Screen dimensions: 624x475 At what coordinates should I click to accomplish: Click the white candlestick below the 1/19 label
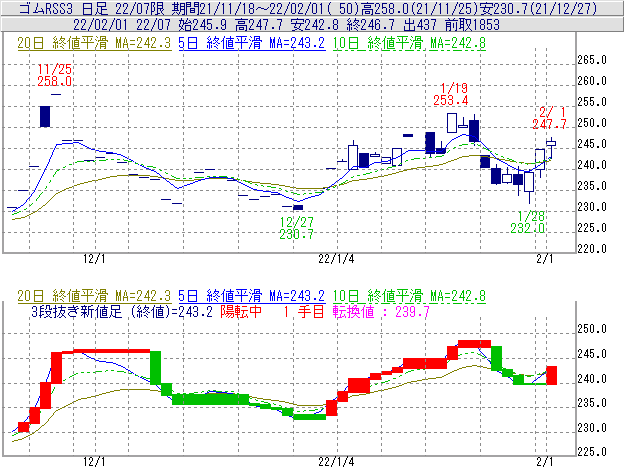click(452, 123)
